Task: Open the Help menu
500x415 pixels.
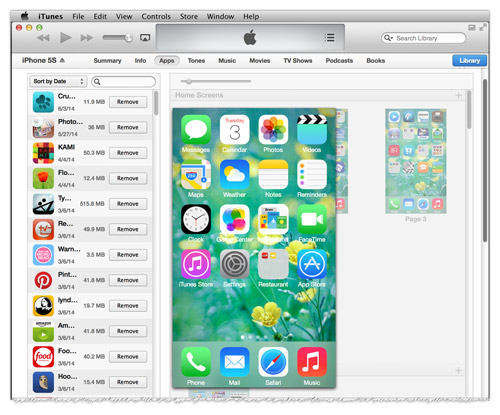Action: point(251,16)
